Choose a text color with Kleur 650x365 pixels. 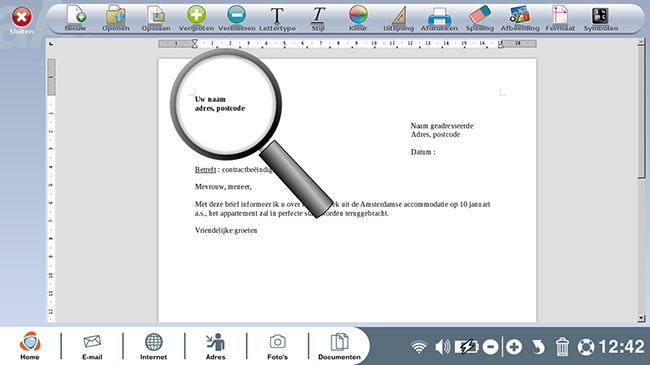[x=358, y=19]
